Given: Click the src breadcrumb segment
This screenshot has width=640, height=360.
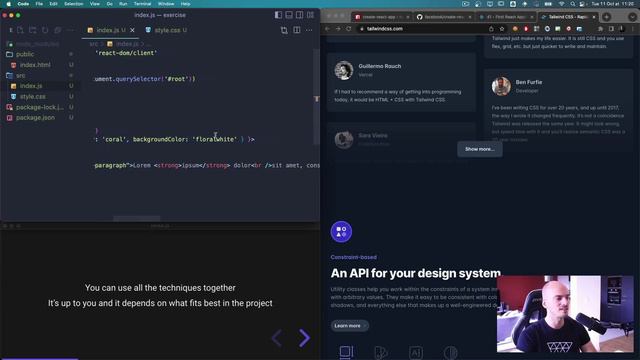Looking at the screenshot, I should click(x=94, y=44).
